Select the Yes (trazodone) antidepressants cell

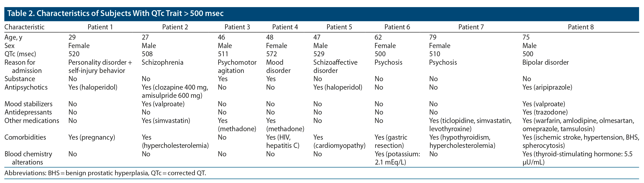545,112
